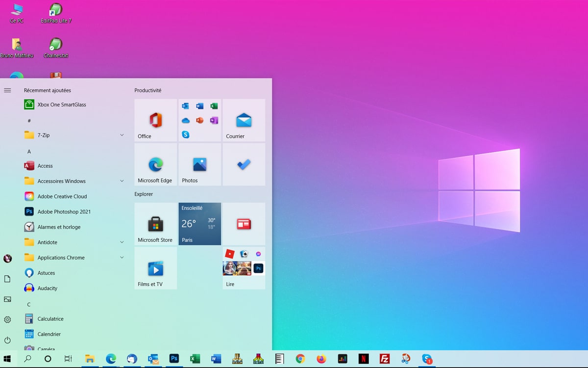Open the red News tile
The height and width of the screenshot is (368, 588).
(244, 224)
